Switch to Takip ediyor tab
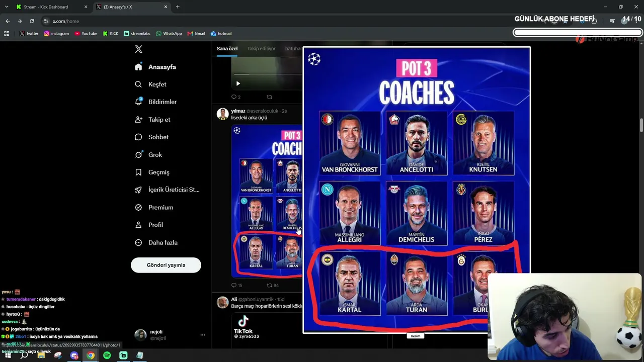Viewport: 644px width, 362px height. (x=261, y=48)
